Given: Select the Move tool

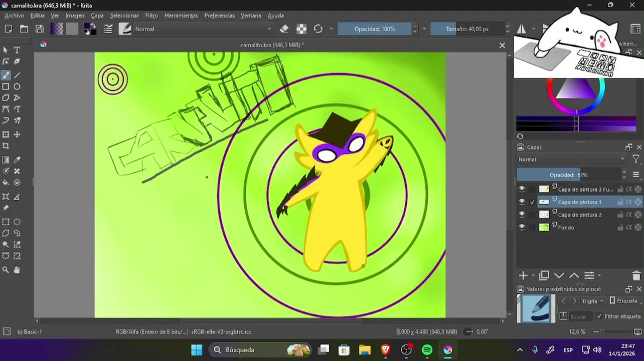Looking at the screenshot, I should [17, 134].
